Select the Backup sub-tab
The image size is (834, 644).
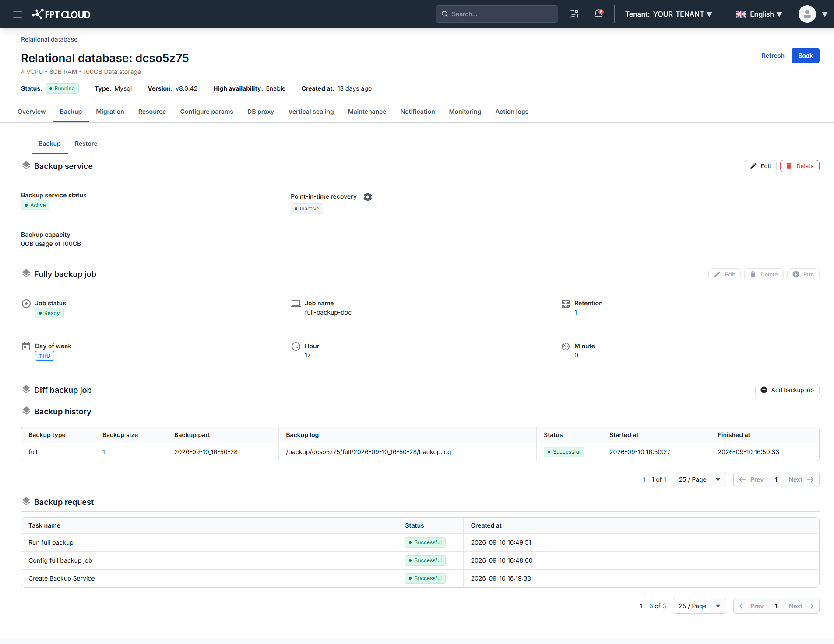pyautogui.click(x=49, y=143)
